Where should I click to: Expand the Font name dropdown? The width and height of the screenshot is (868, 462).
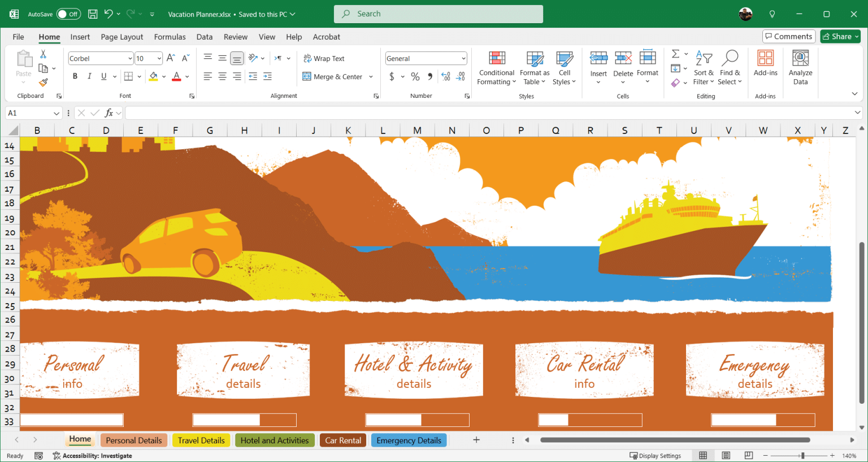pyautogui.click(x=131, y=58)
